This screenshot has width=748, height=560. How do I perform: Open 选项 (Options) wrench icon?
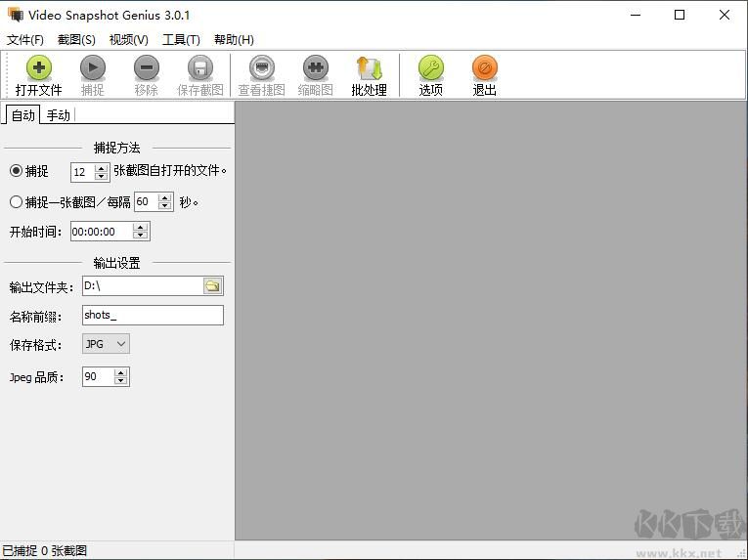tap(431, 67)
